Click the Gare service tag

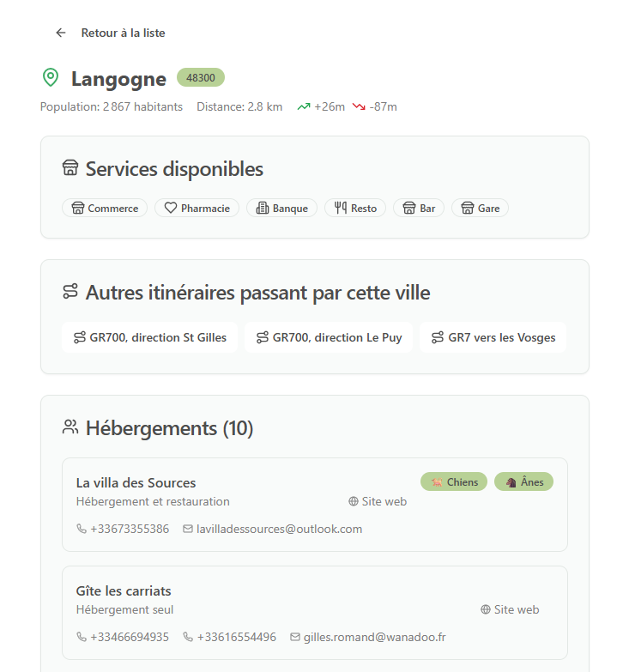[480, 208]
